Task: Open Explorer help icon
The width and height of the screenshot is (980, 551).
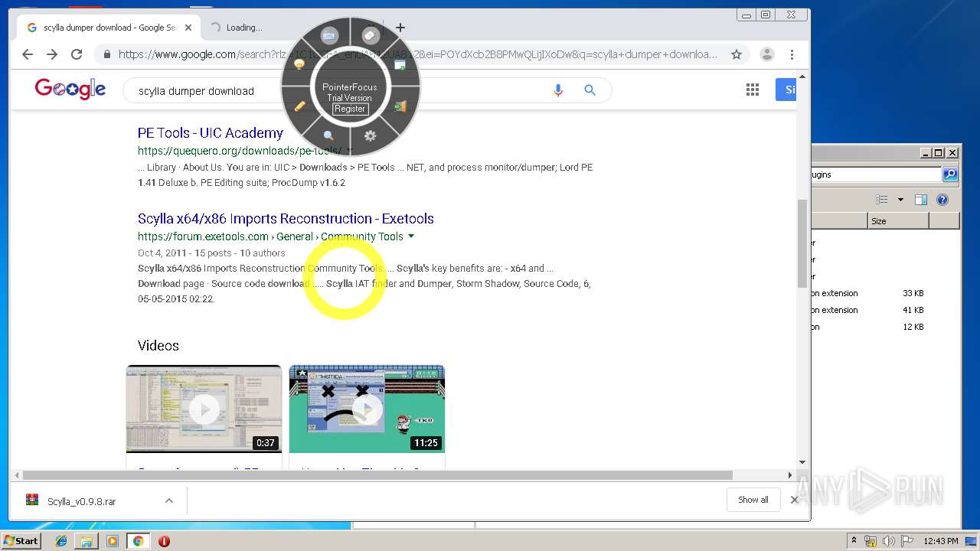Action: click(942, 200)
